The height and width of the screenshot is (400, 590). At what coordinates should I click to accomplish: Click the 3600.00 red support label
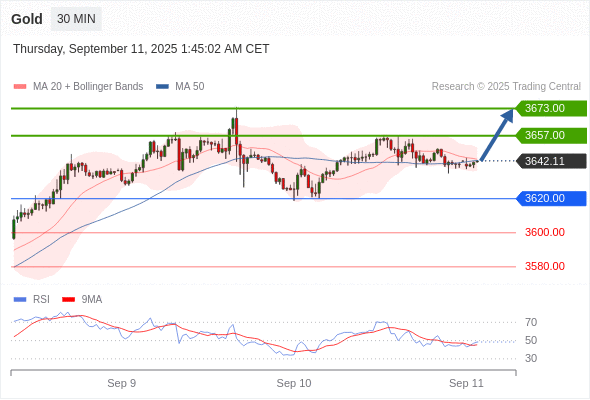pyautogui.click(x=545, y=232)
